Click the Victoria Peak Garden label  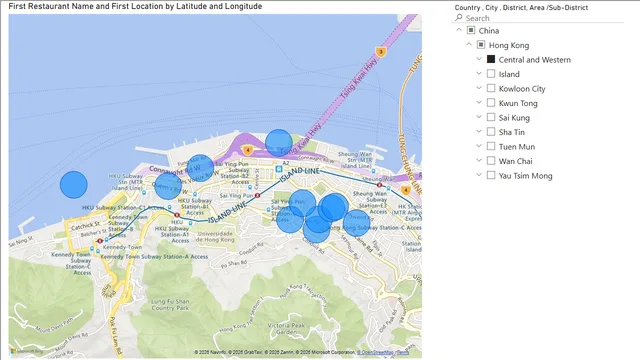286,329
